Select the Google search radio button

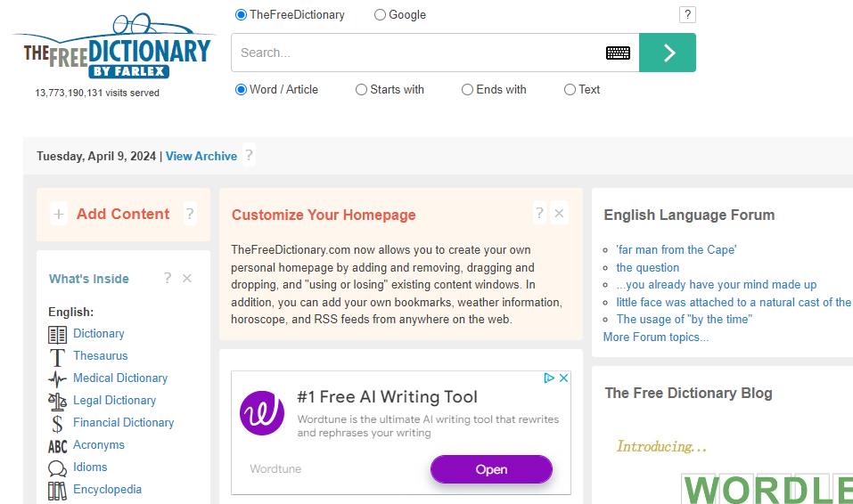381,15
